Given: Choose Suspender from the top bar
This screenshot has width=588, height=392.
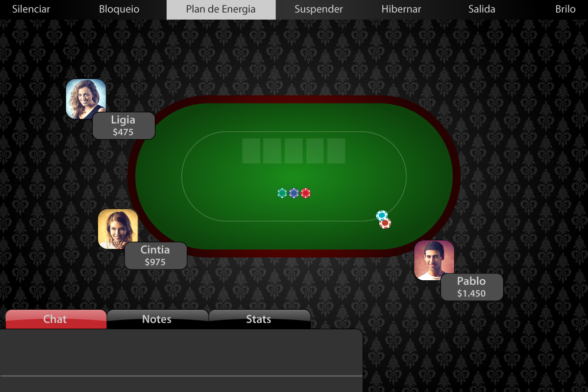Looking at the screenshot, I should (318, 9).
